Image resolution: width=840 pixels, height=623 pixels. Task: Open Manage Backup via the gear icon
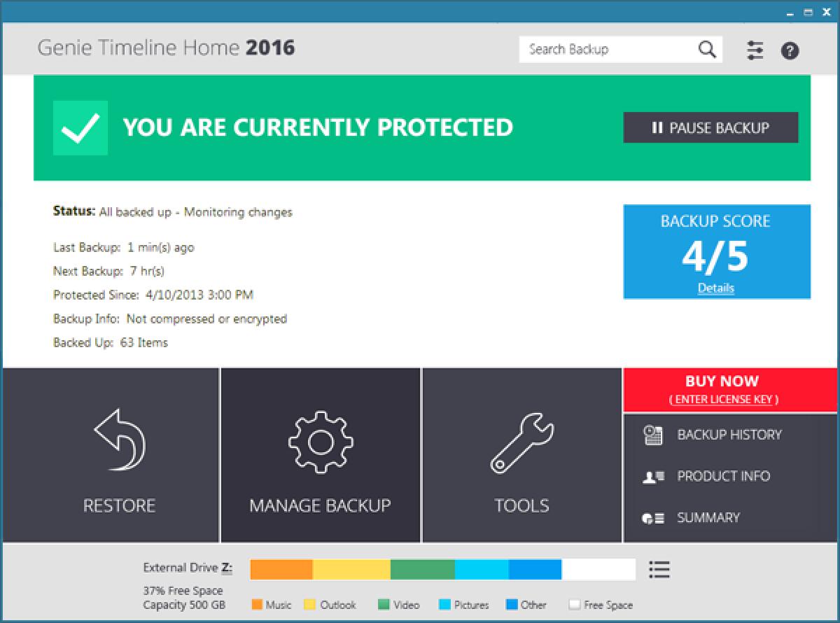321,441
